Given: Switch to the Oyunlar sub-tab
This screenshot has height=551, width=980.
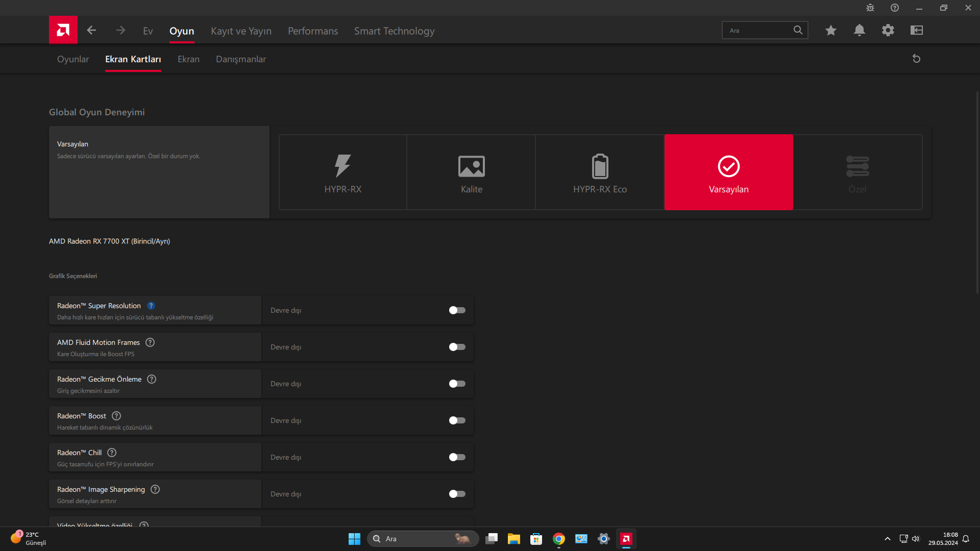Looking at the screenshot, I should (73, 59).
